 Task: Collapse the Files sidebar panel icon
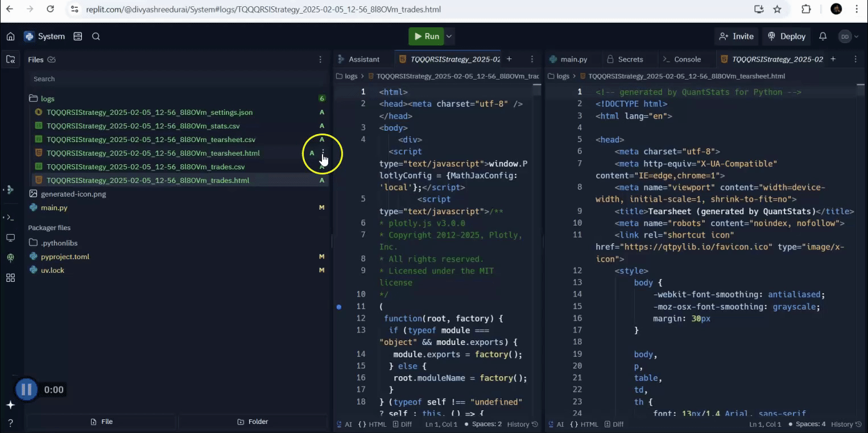tap(10, 59)
